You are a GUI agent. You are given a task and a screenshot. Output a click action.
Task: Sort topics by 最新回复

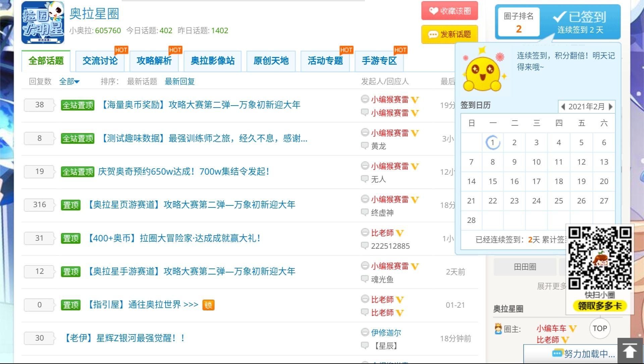pos(179,81)
